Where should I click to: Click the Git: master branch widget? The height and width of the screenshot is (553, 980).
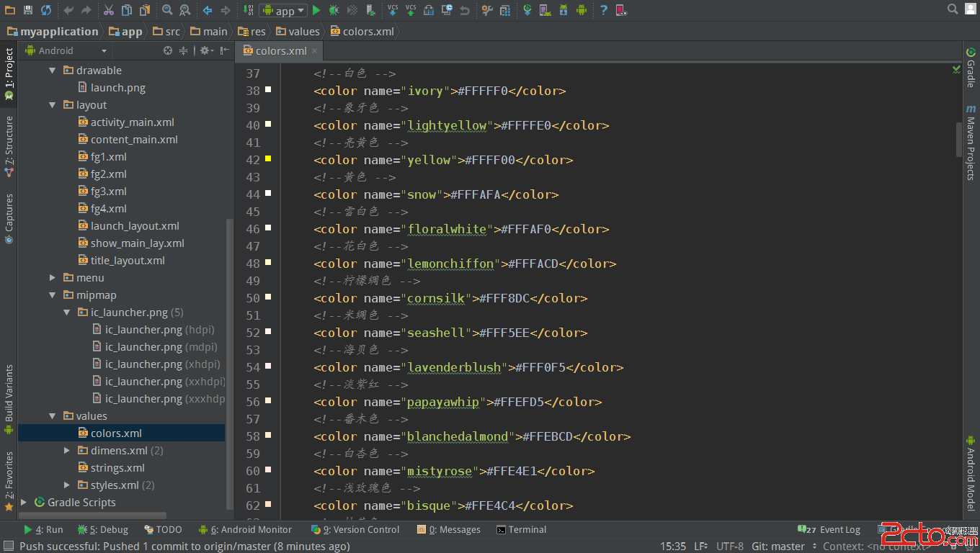(x=778, y=547)
